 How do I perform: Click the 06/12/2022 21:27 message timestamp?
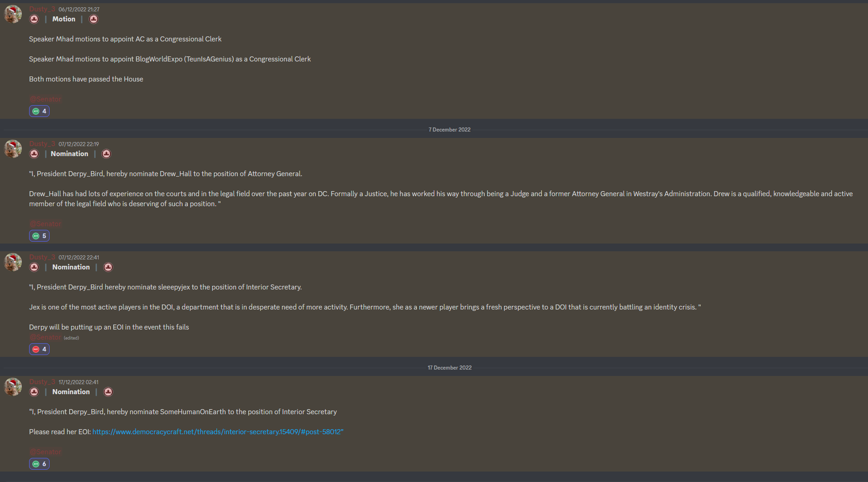[x=79, y=10]
